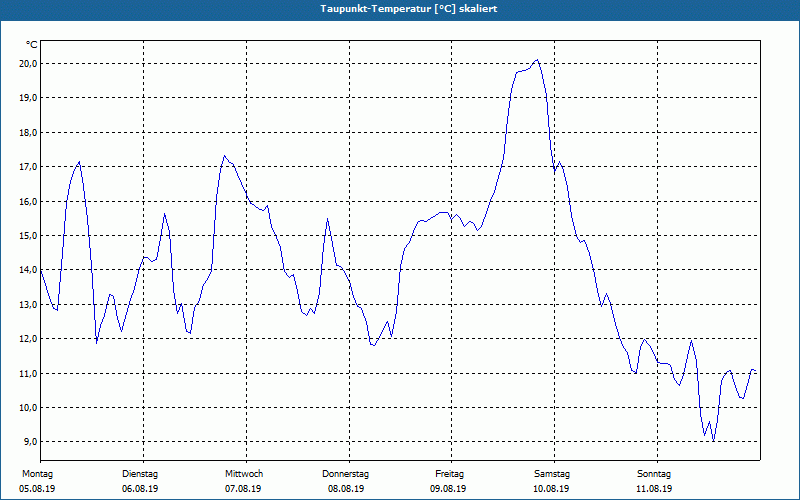
Task: Click the Samstag day label
Action: [x=552, y=474]
